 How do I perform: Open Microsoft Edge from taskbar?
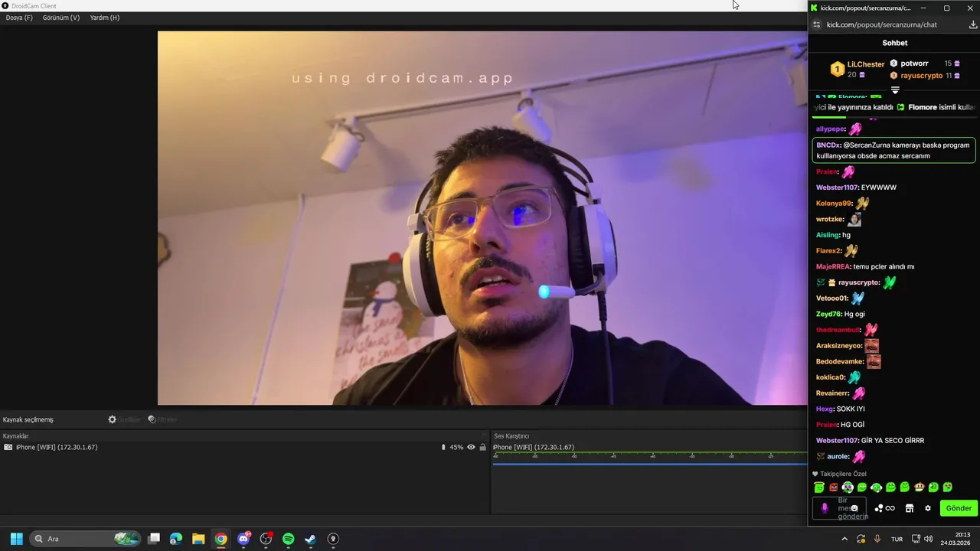pos(176,539)
